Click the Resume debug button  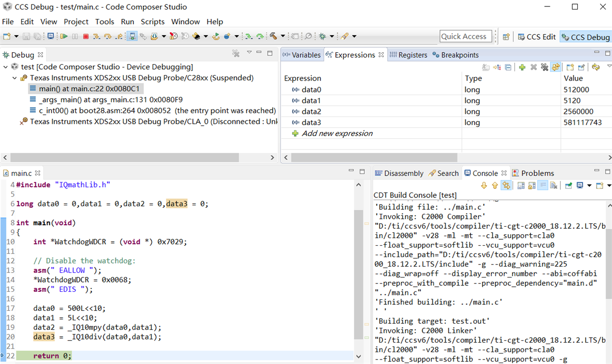tap(64, 36)
